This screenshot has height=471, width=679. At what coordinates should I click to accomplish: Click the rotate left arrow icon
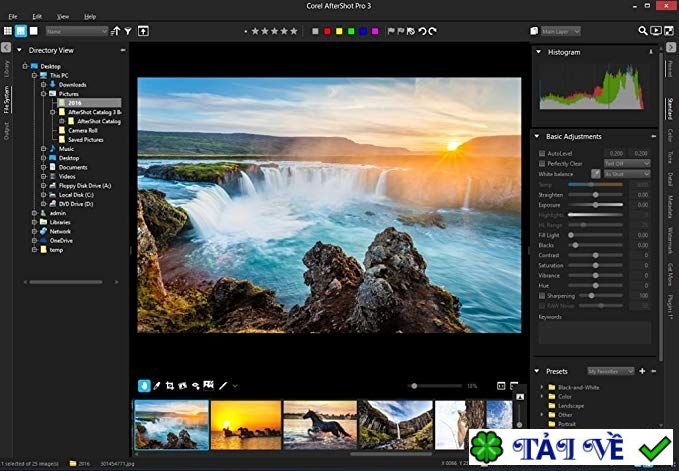[421, 31]
